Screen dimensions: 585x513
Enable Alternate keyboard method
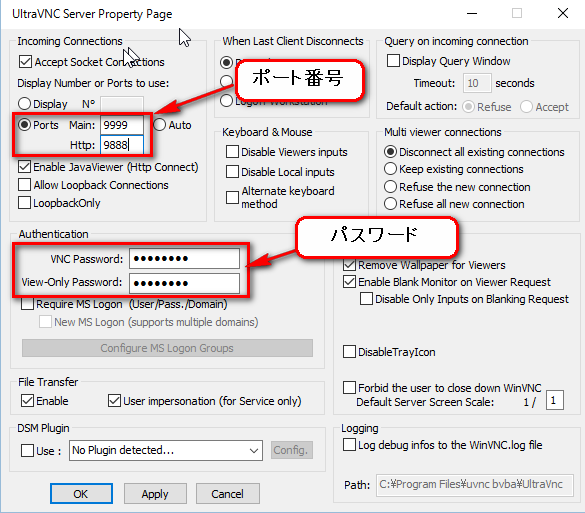[x=232, y=197]
